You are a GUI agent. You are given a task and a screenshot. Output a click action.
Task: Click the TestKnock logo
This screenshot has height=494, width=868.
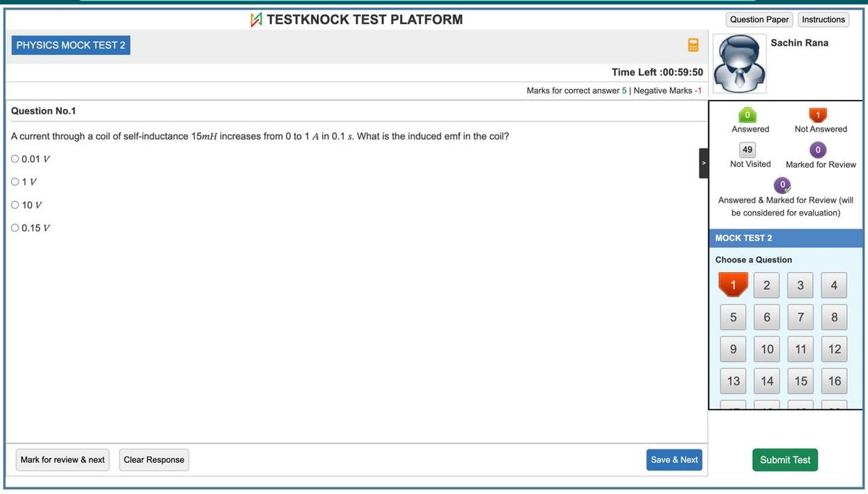(x=257, y=20)
